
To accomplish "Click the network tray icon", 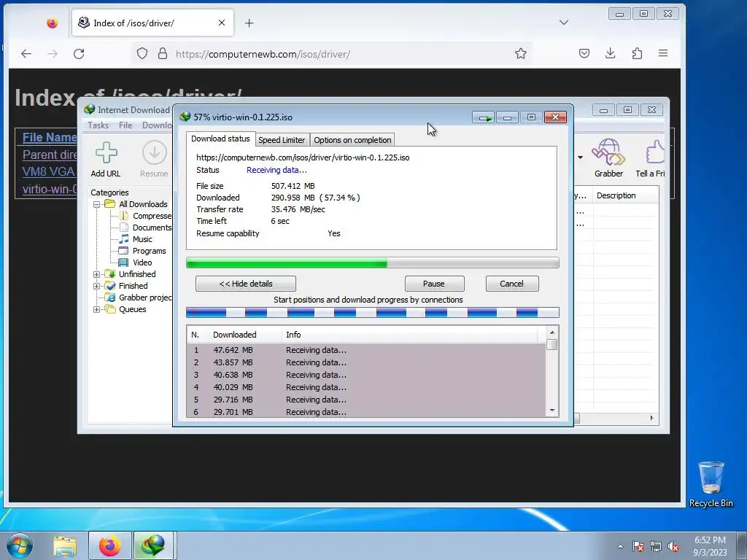I will click(656, 546).
